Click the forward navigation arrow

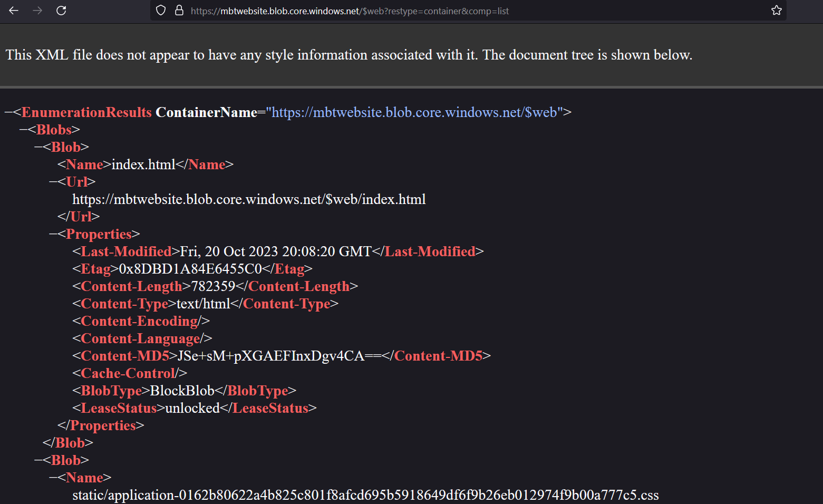click(x=36, y=10)
